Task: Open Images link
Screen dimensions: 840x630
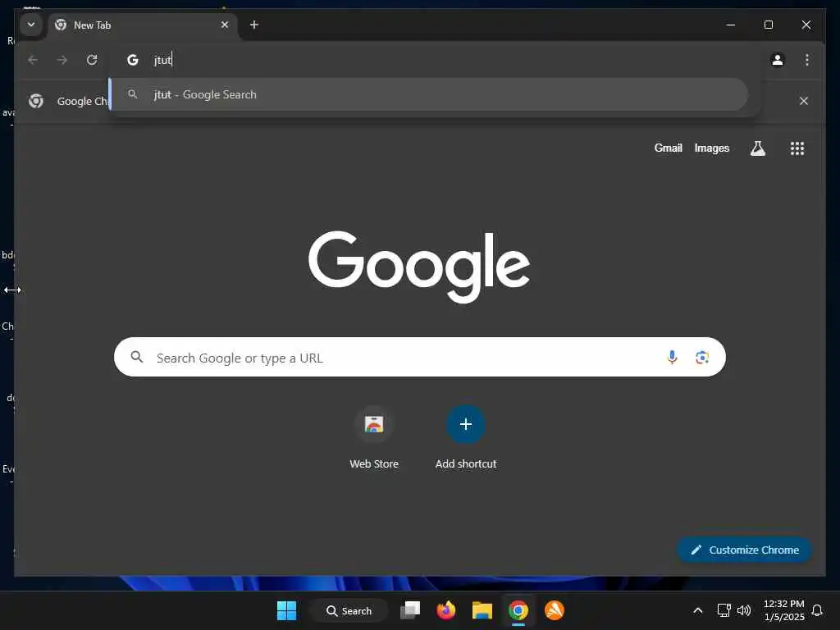Action: [711, 148]
